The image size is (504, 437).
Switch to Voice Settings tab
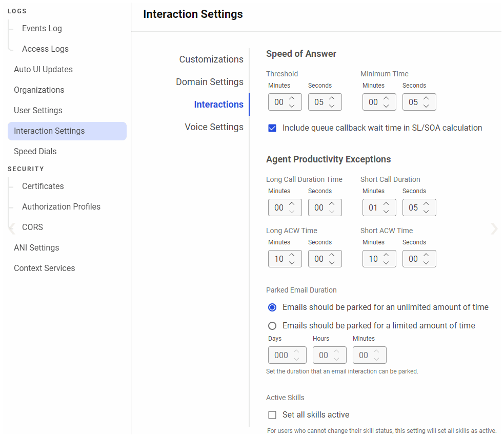tap(214, 127)
